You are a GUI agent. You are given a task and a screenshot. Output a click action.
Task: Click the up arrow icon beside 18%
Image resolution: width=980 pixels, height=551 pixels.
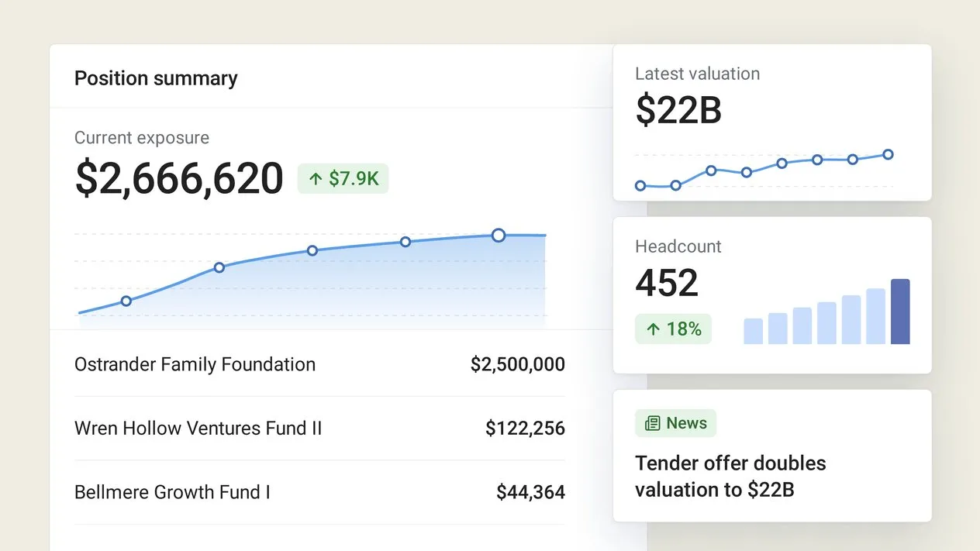click(654, 329)
